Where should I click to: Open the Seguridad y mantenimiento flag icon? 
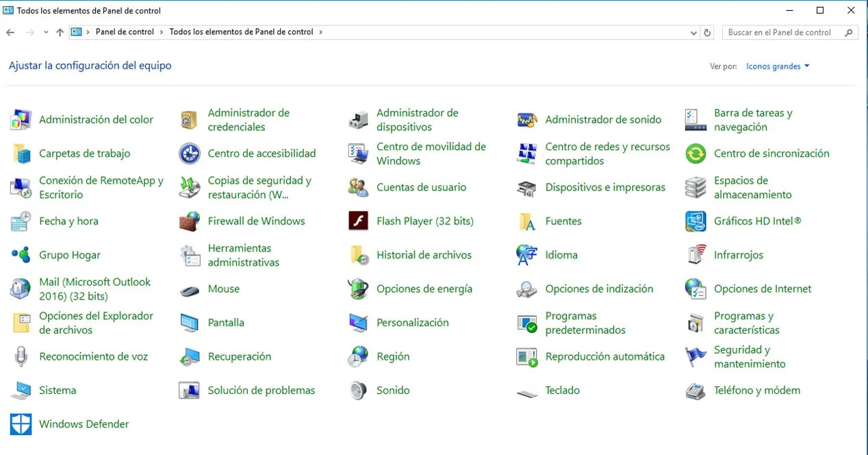coord(695,356)
